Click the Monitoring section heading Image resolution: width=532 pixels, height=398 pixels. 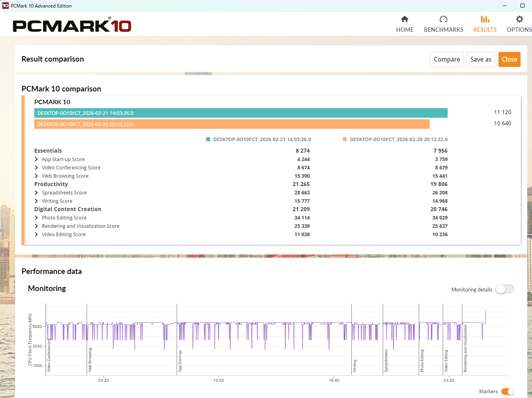47,288
